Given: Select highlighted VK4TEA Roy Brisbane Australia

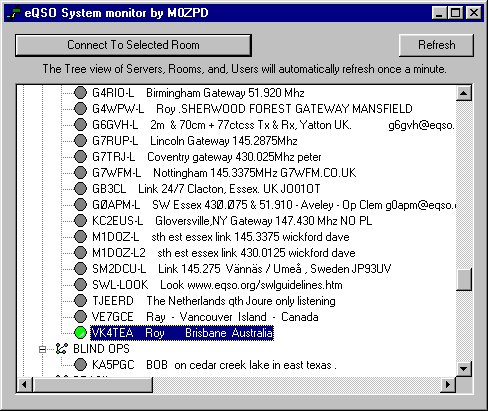Looking at the screenshot, I should click(182, 332).
